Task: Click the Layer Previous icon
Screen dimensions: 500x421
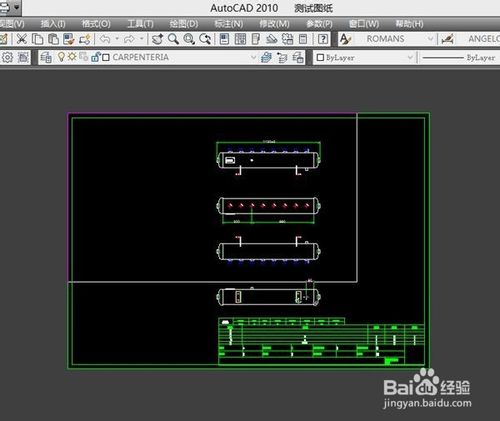Action: click(x=282, y=57)
